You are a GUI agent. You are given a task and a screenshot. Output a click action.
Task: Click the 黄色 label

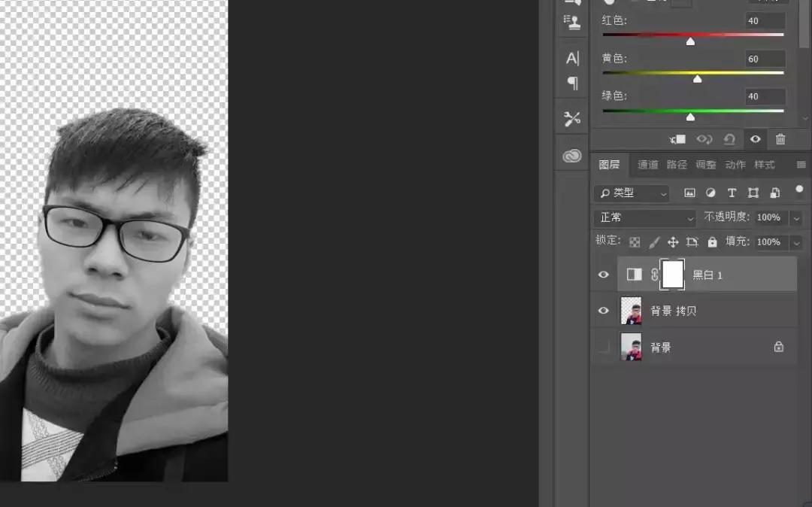tap(614, 59)
